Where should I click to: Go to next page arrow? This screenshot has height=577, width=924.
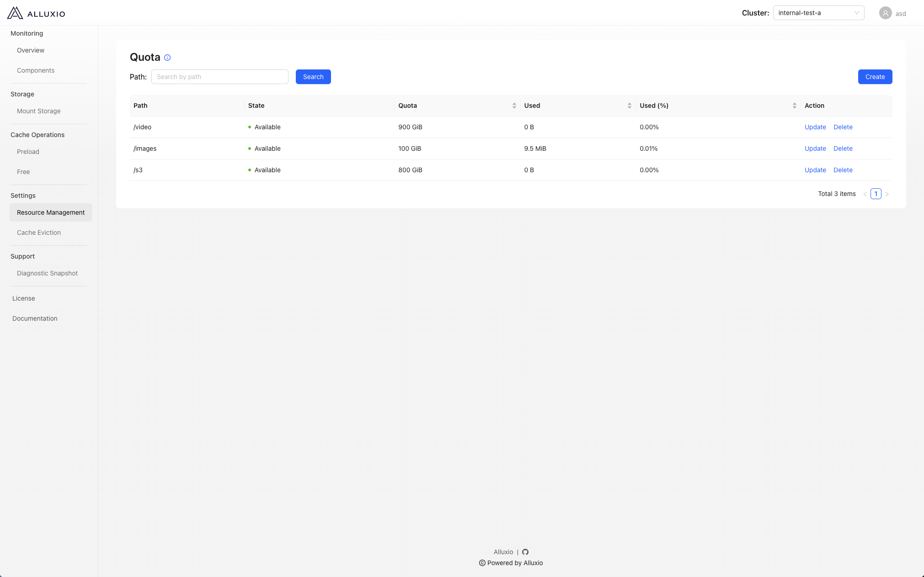click(x=887, y=194)
